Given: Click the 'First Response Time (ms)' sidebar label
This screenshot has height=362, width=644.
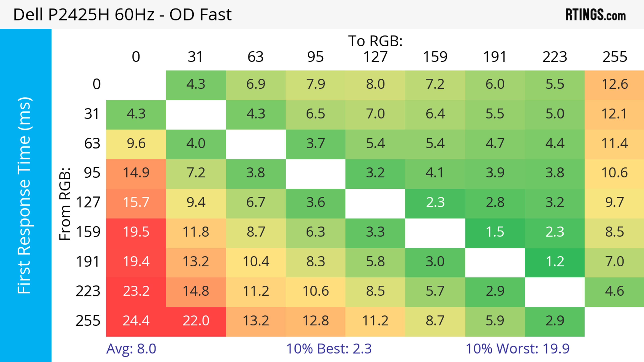Looking at the screenshot, I should pyautogui.click(x=24, y=195).
